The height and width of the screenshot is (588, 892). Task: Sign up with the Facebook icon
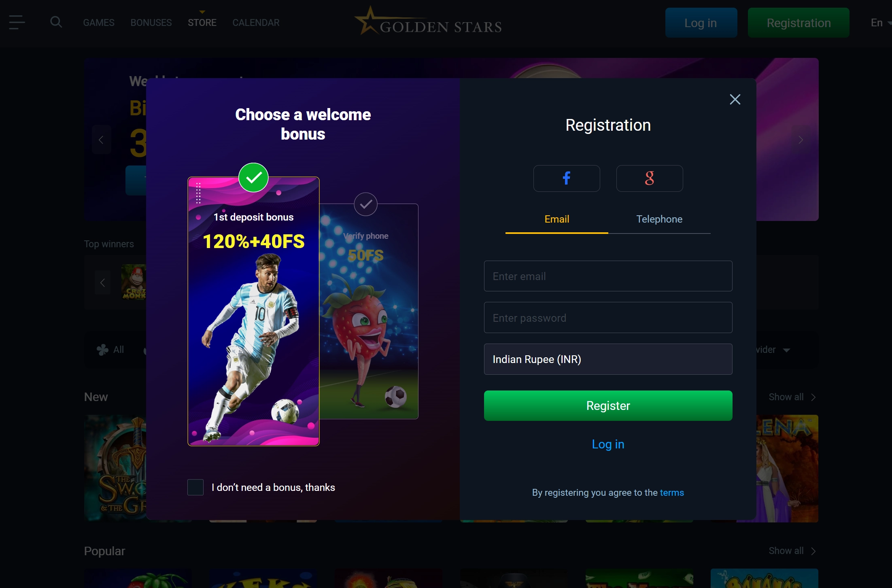point(567,178)
